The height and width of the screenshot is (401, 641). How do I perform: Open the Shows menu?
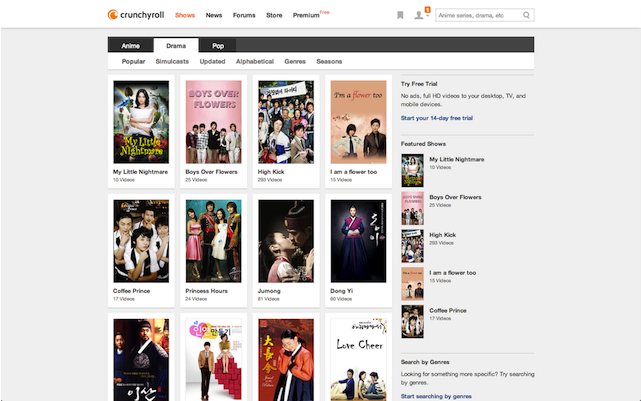[x=185, y=15]
